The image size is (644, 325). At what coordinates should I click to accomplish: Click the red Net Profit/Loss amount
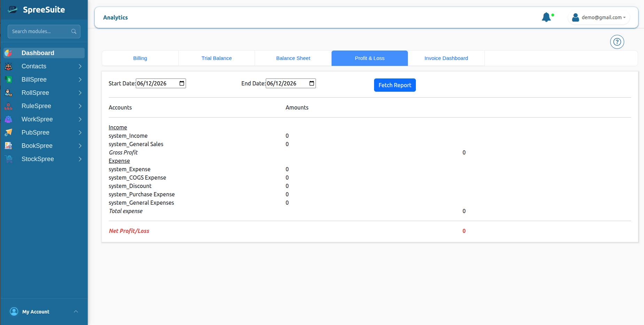[x=464, y=231]
